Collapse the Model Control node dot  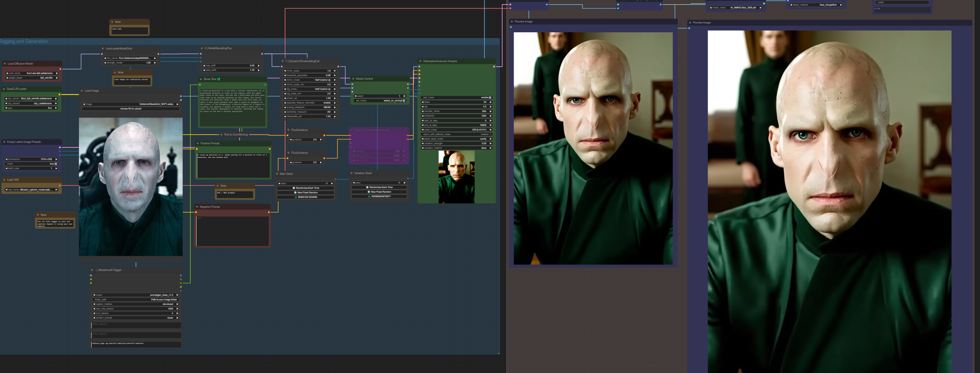click(353, 79)
